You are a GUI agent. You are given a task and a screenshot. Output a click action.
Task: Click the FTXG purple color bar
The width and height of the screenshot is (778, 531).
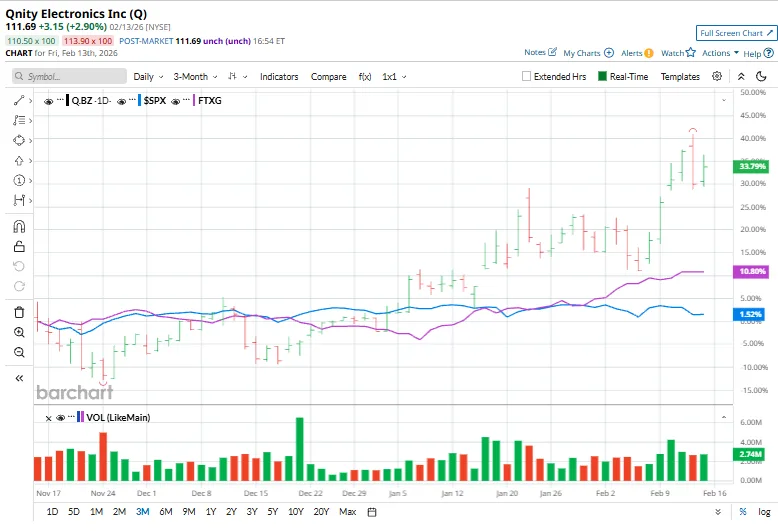[x=194, y=101]
